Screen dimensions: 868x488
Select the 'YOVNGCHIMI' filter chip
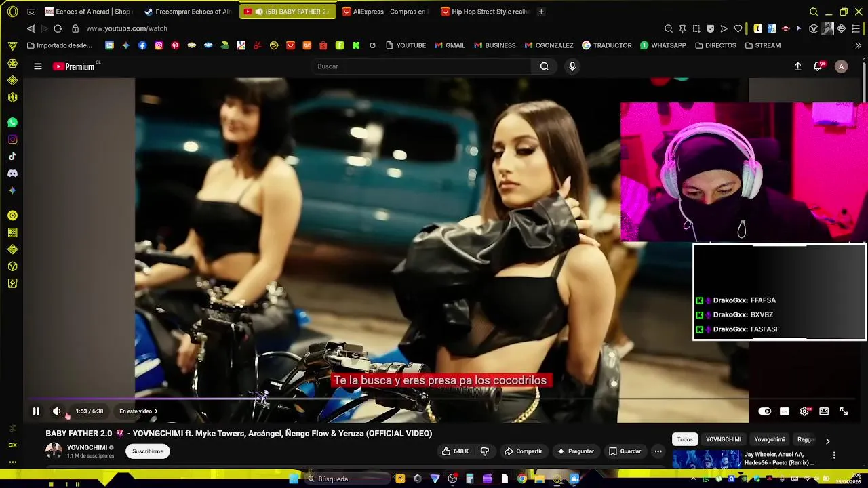coord(724,439)
